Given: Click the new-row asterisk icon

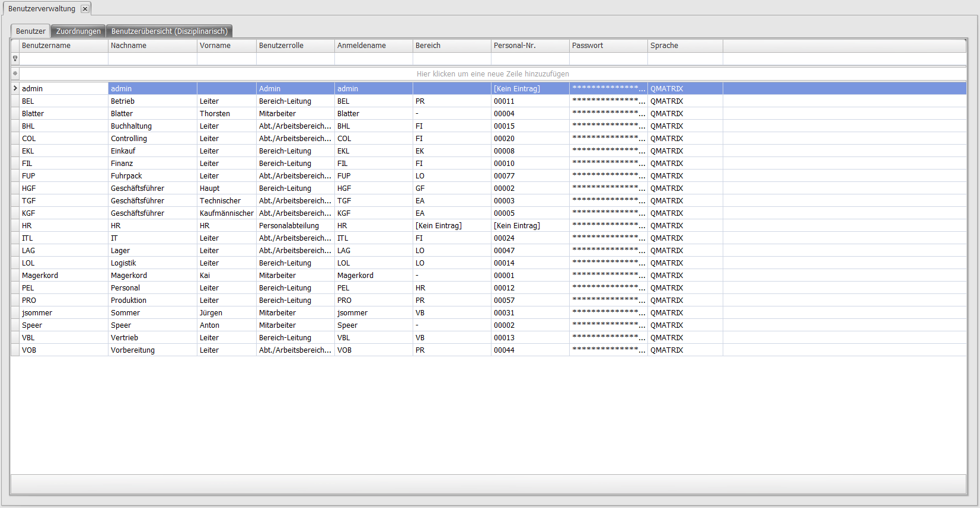Looking at the screenshot, I should pos(15,74).
